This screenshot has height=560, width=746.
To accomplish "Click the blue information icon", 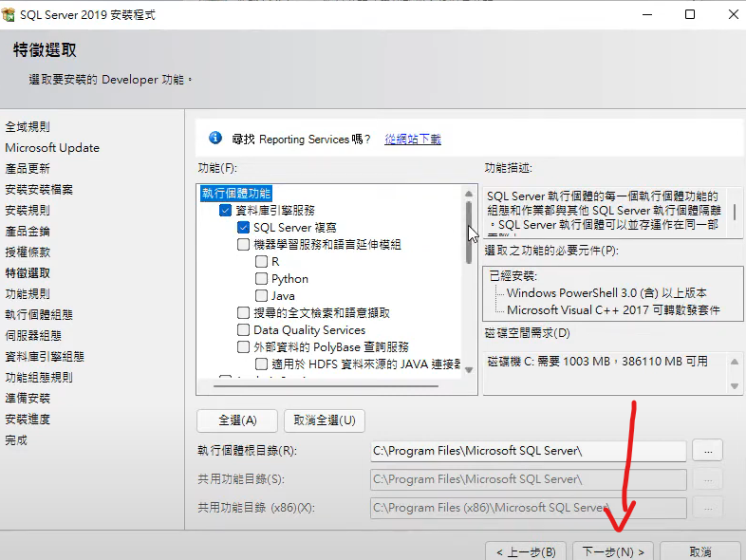I will (x=215, y=138).
